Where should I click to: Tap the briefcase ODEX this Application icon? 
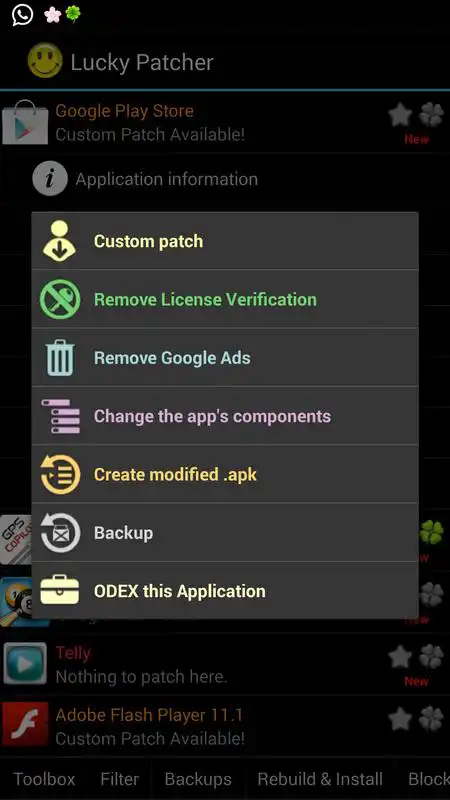pos(60,590)
